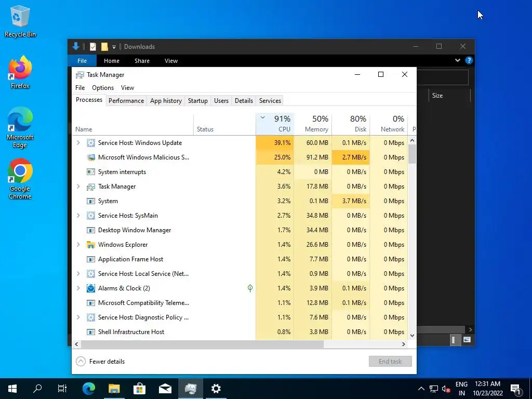This screenshot has height=399, width=532.
Task: Click the Shell Infrastructure Host process icon
Action: (90, 332)
